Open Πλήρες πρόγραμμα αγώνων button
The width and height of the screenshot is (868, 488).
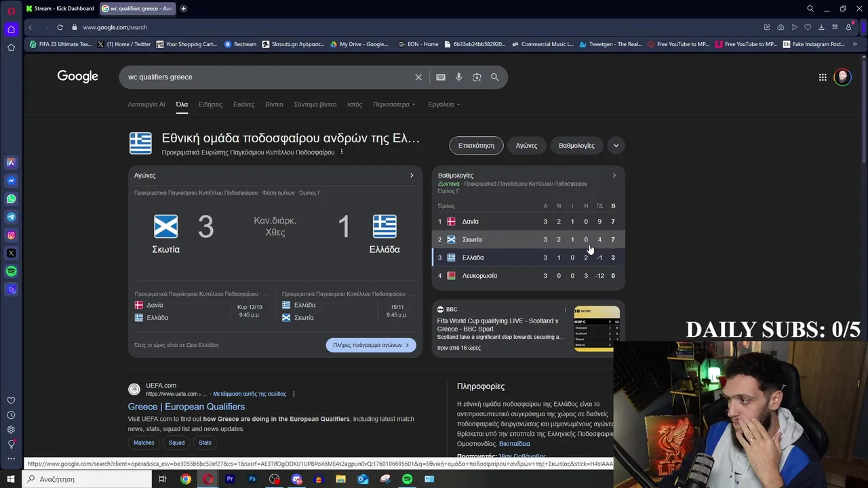[371, 345]
